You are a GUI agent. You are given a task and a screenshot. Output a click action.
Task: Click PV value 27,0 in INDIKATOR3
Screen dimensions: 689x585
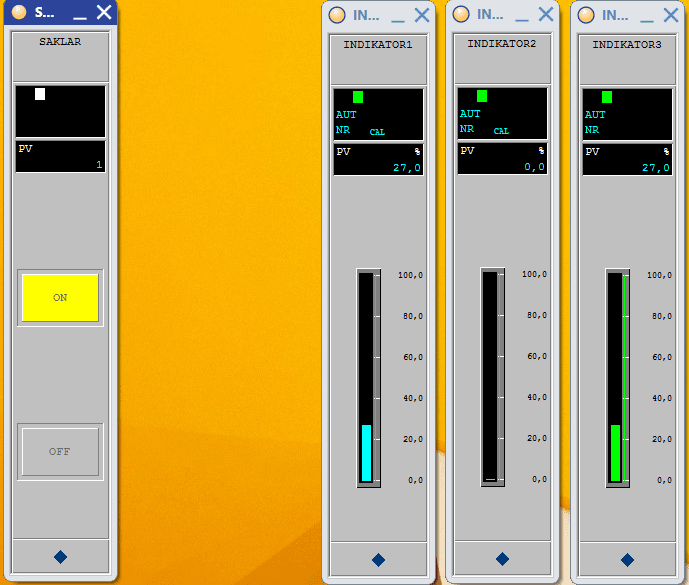coord(656,168)
